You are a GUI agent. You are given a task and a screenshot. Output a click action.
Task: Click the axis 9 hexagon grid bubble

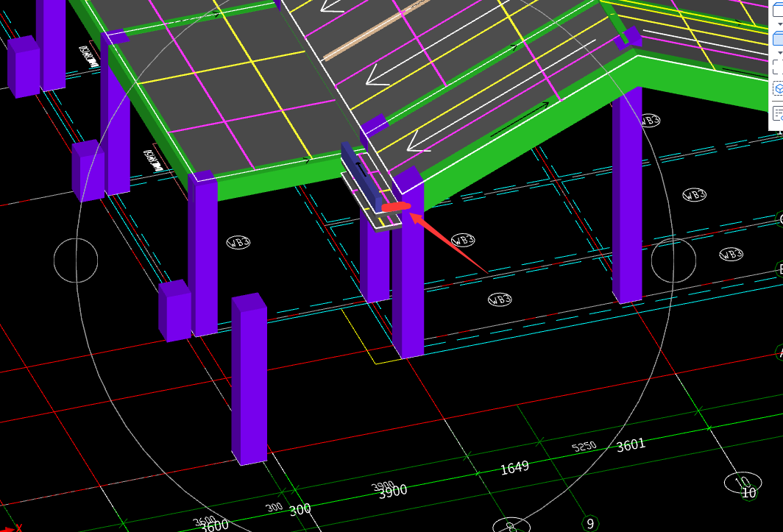590,523
